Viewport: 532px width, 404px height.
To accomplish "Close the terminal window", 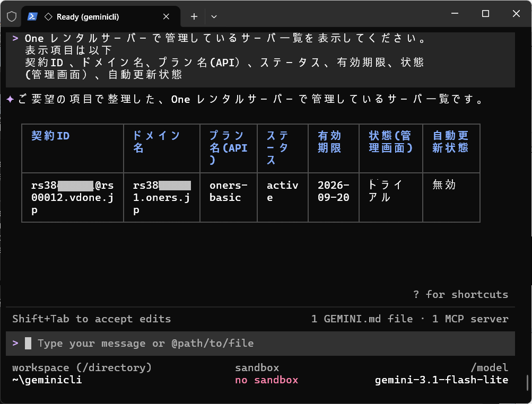I will coord(516,14).
